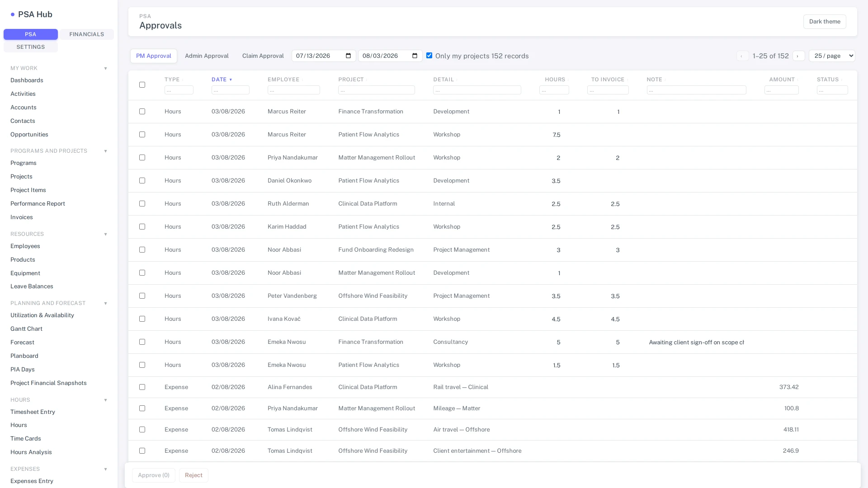Check the Karim Haddad row checkbox
Image resolution: width=868 pixels, height=488 pixels.
coord(142,226)
